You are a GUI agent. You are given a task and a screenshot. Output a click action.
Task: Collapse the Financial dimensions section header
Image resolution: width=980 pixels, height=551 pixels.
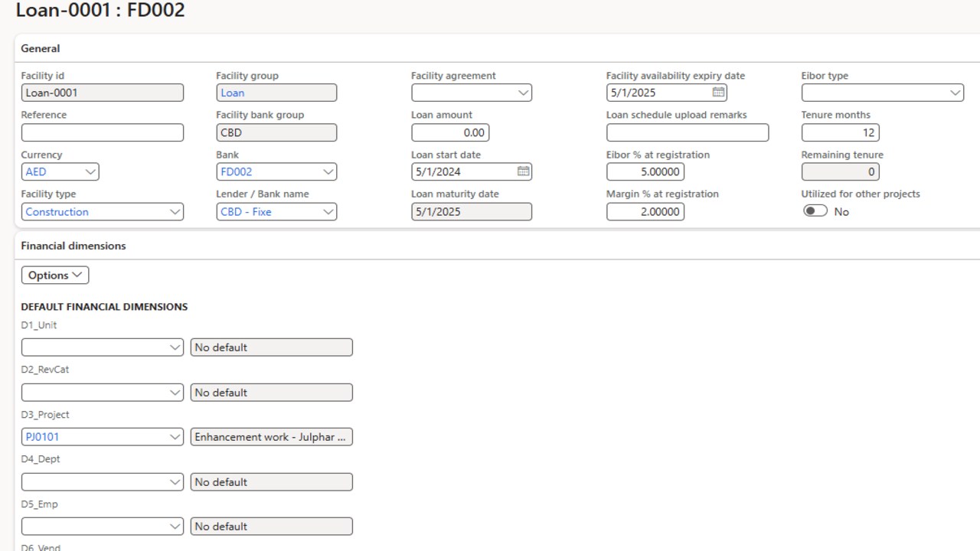pyautogui.click(x=73, y=246)
